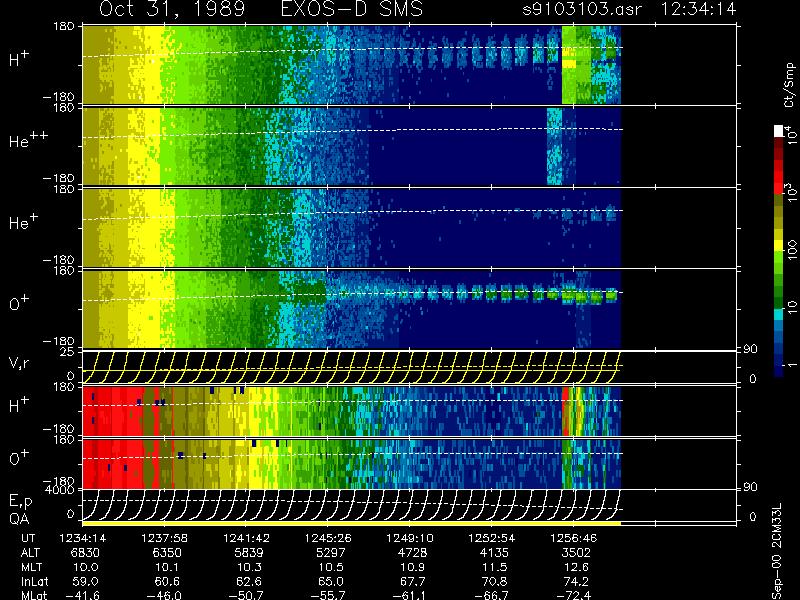Click altitude value '4135'
Image resolution: width=800 pixels, height=600 pixels.
pos(494,553)
